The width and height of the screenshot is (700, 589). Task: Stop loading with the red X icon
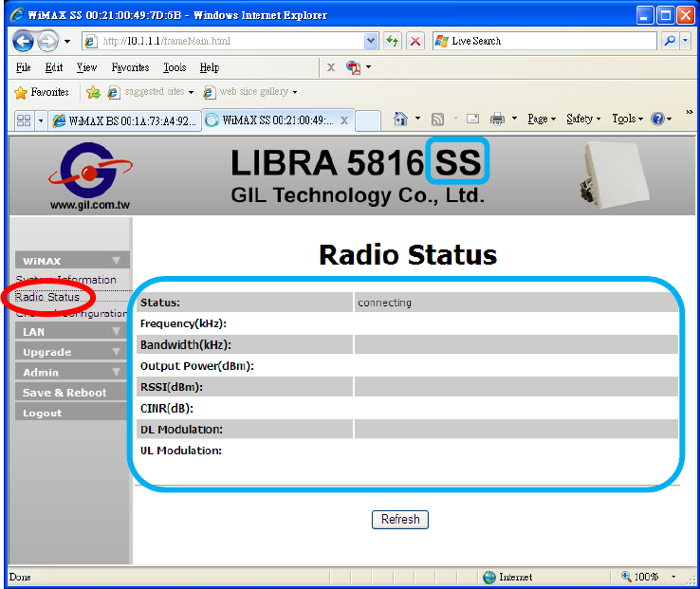click(x=415, y=41)
